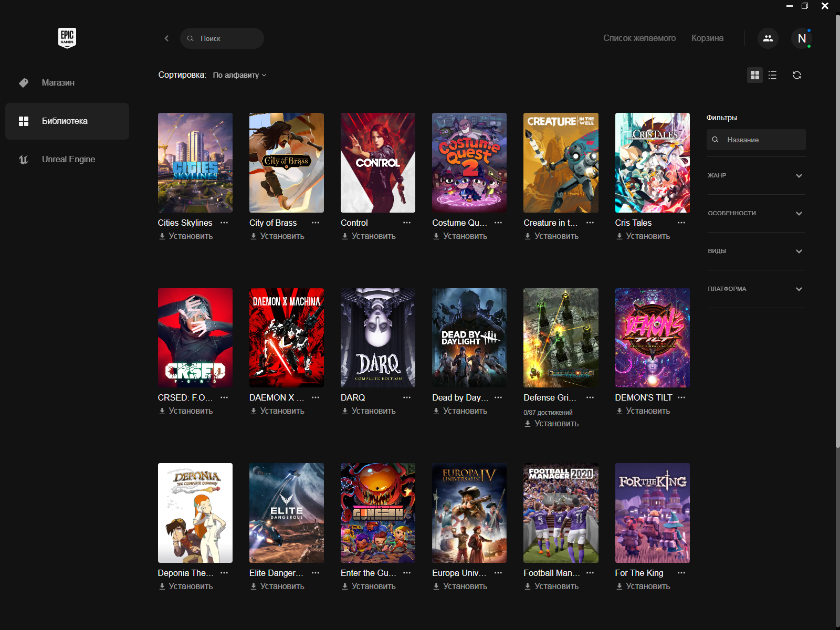Open the Costume Quest 2 cover thumbnail
Screen dimensions: 840x630
click(x=469, y=163)
